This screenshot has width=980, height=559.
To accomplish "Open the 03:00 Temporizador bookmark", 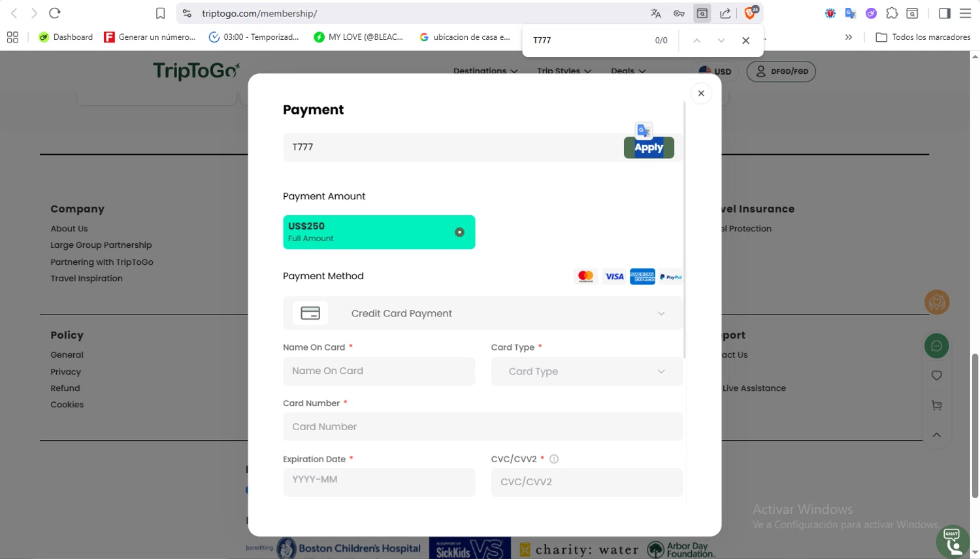I will [x=254, y=37].
